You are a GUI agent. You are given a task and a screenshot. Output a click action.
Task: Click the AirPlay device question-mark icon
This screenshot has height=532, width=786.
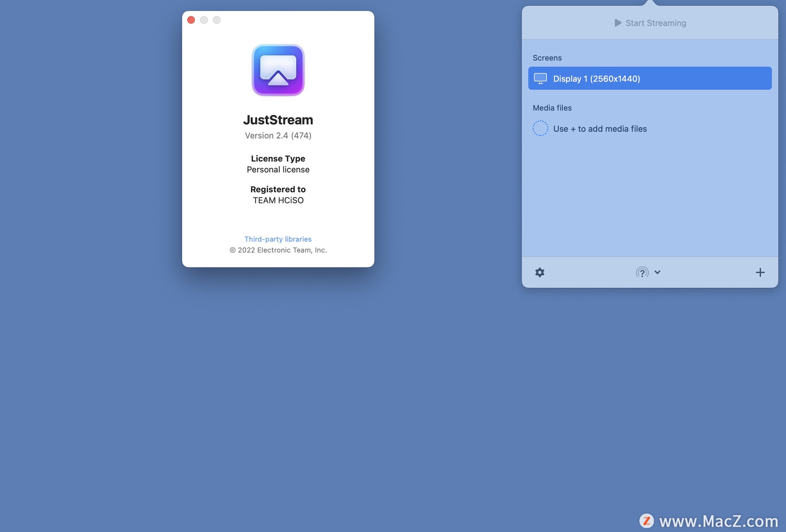[x=642, y=273]
